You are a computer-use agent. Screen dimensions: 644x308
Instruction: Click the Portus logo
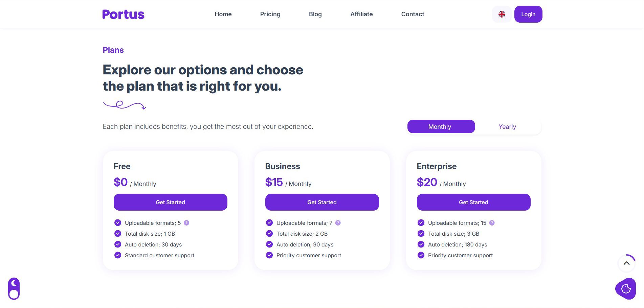(123, 14)
